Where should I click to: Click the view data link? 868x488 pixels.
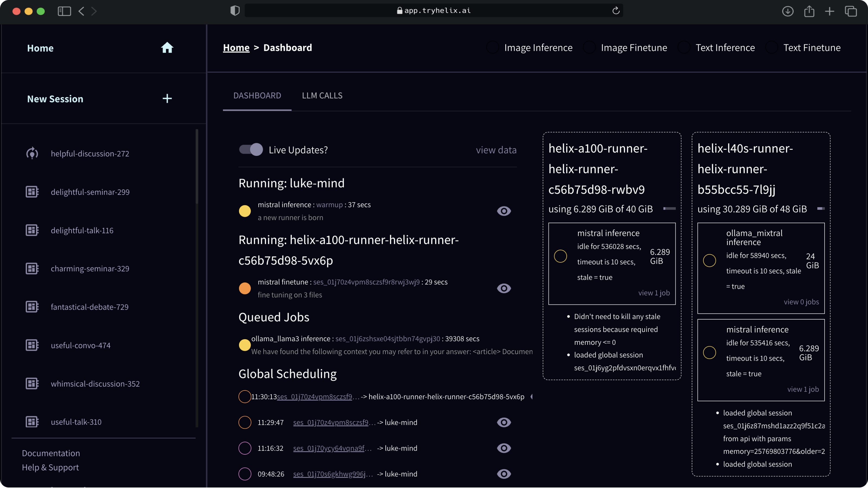496,150
